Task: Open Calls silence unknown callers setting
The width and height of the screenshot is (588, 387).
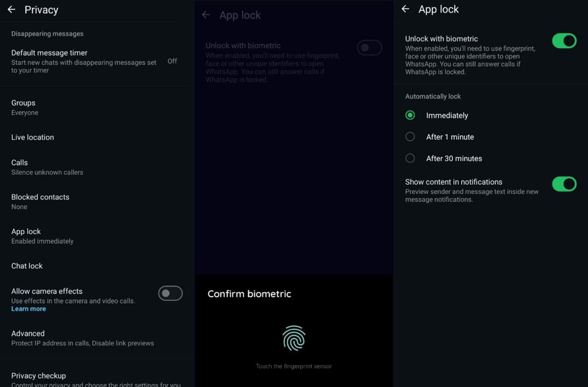Action: click(x=47, y=167)
